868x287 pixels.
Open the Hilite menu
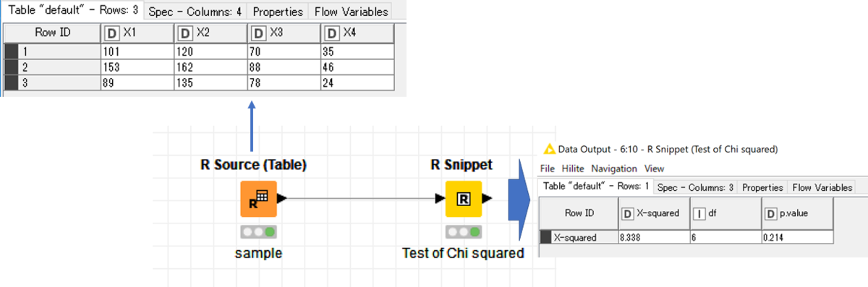click(x=573, y=168)
